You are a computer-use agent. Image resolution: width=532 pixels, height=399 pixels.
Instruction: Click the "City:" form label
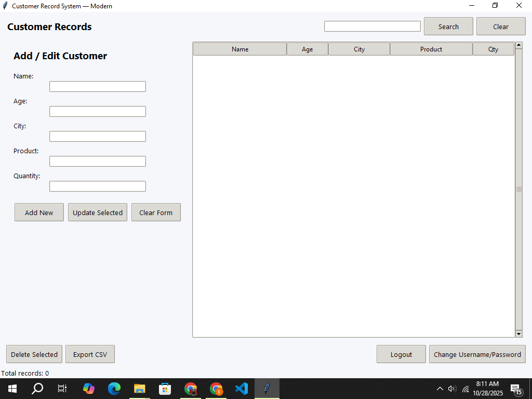click(x=20, y=126)
